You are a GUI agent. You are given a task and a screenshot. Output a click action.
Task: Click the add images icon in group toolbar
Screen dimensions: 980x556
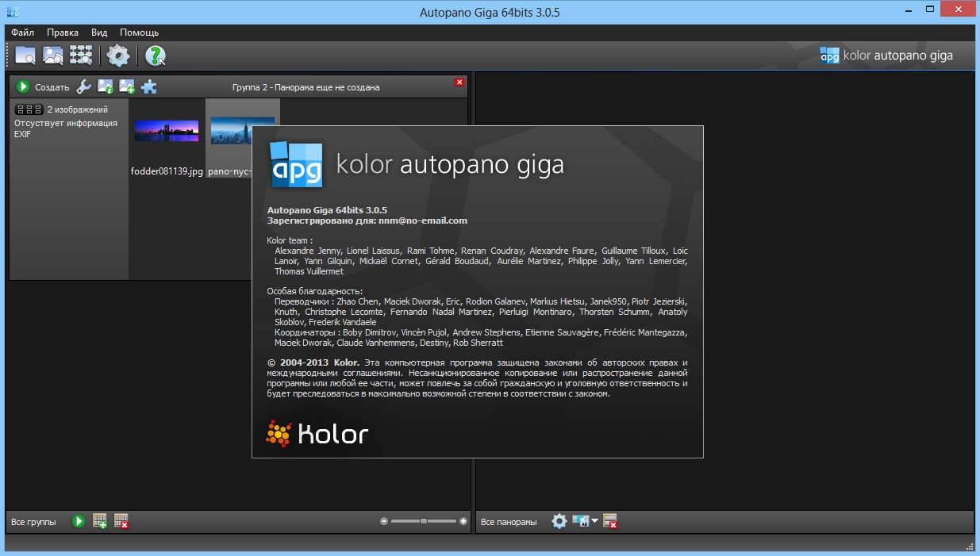tap(127, 86)
